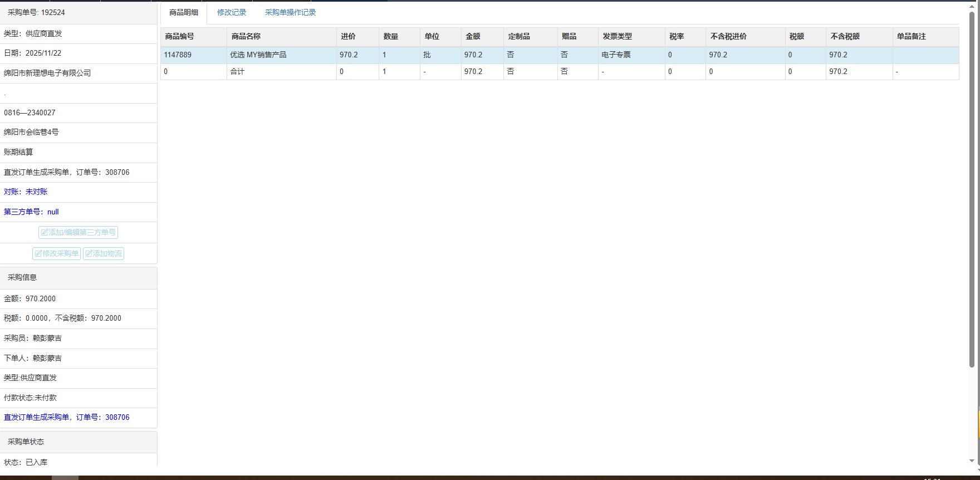
Task: Select the 商品明细 tab
Action: 184,12
